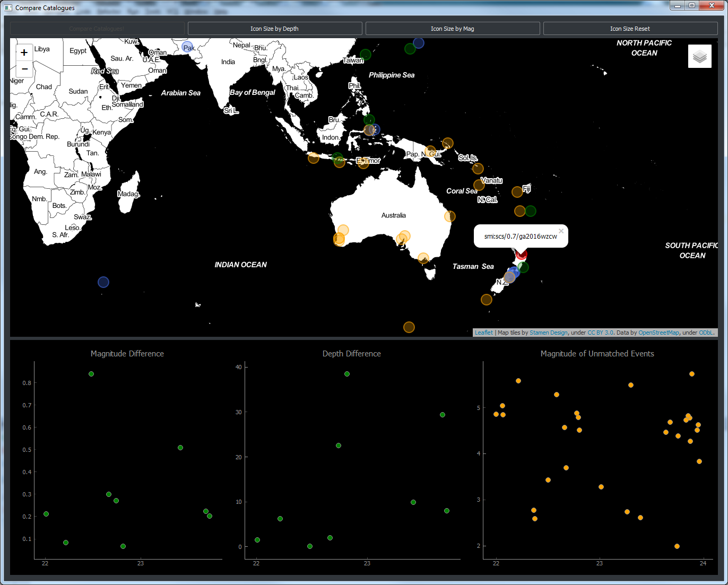Click the lowest point in Unmatched Events plot

[677, 546]
